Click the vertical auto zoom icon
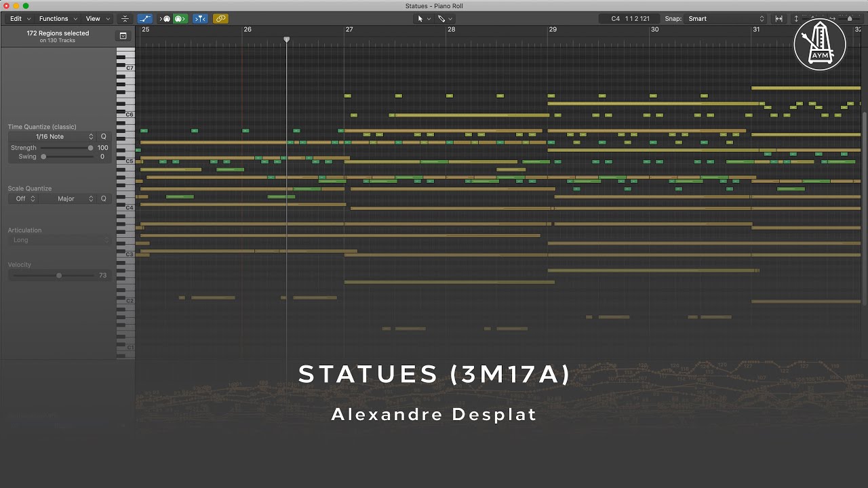 click(796, 19)
